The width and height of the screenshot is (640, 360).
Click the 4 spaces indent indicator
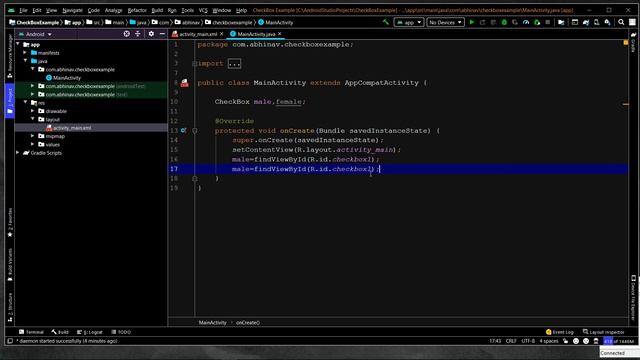tap(549, 341)
